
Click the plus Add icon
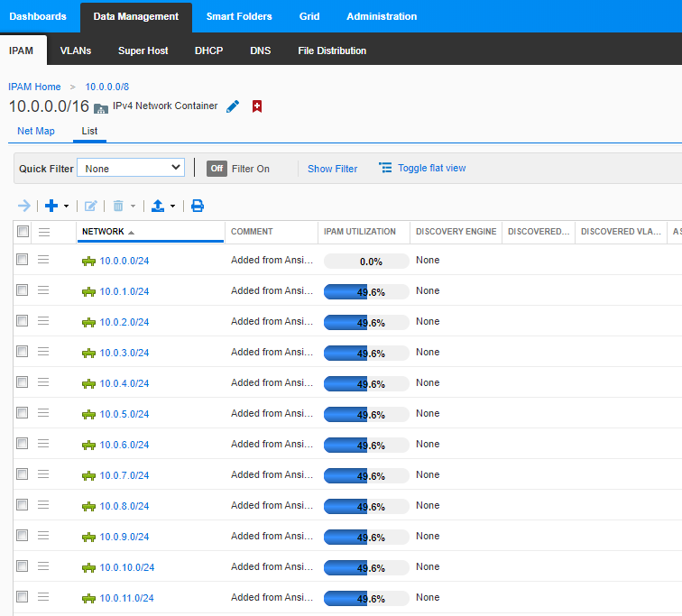51,206
